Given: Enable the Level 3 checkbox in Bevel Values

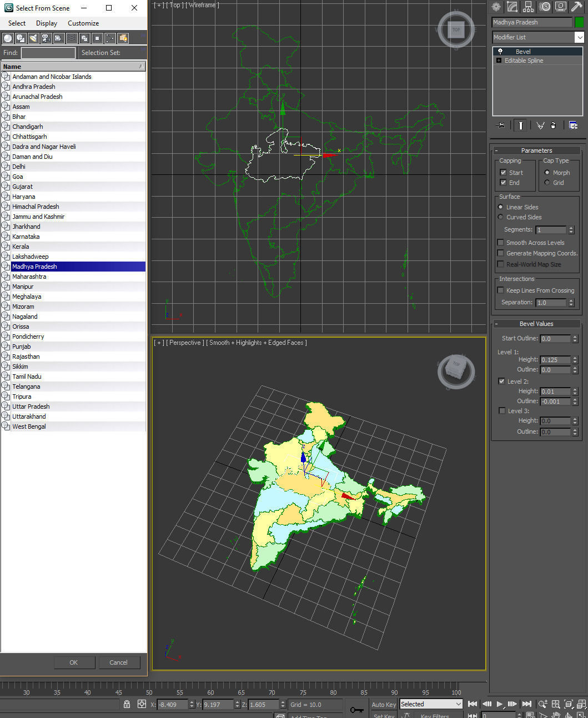Looking at the screenshot, I should [501, 410].
